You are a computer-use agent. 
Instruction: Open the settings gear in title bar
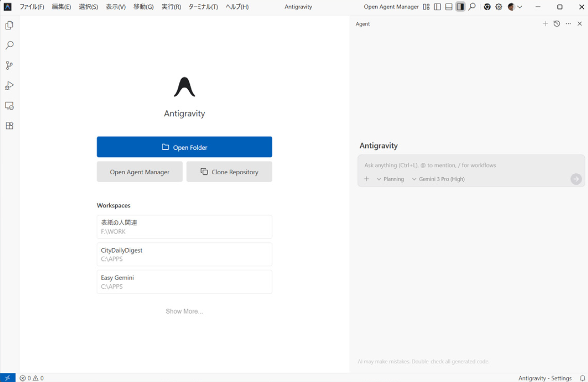[x=499, y=7]
